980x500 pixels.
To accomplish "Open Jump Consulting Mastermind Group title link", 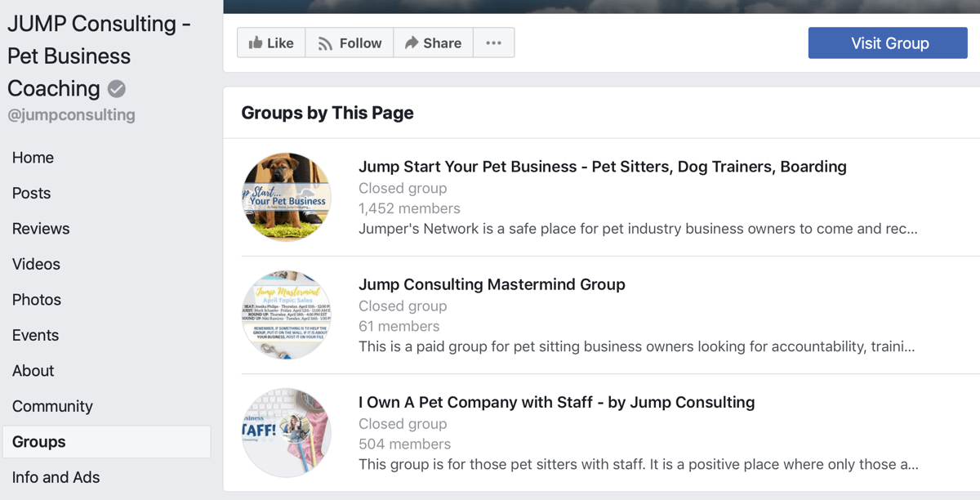I will (492, 284).
